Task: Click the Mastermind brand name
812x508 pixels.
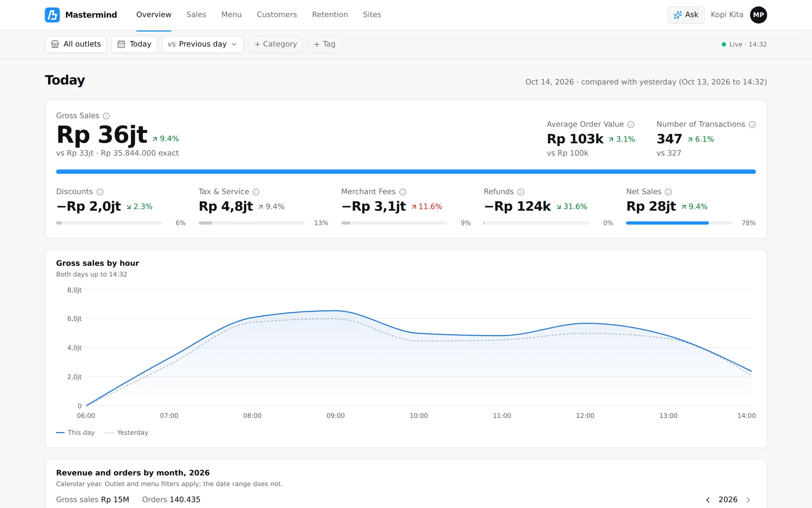Action: click(x=91, y=15)
